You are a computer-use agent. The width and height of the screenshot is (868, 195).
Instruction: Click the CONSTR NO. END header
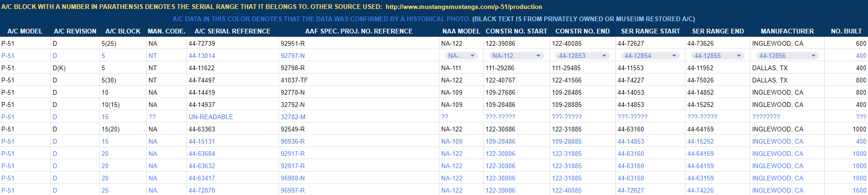(x=582, y=31)
